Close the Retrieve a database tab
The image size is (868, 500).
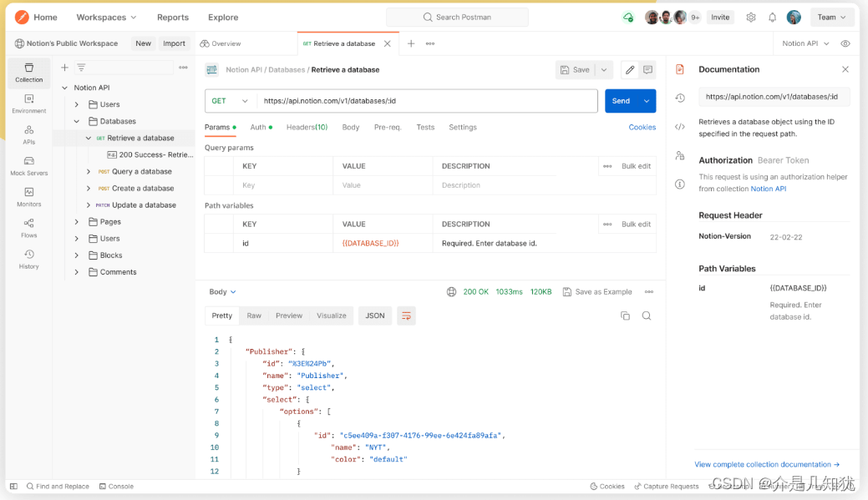388,43
